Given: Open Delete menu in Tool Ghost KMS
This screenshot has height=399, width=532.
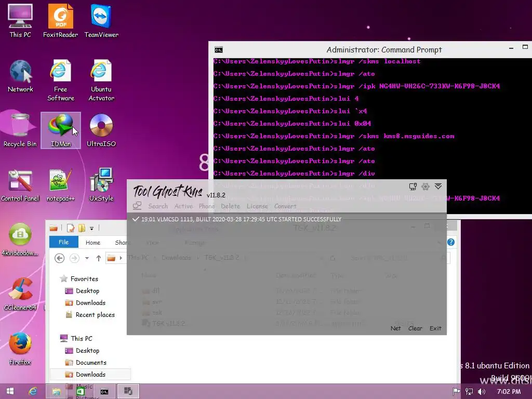Looking at the screenshot, I should pyautogui.click(x=230, y=206).
